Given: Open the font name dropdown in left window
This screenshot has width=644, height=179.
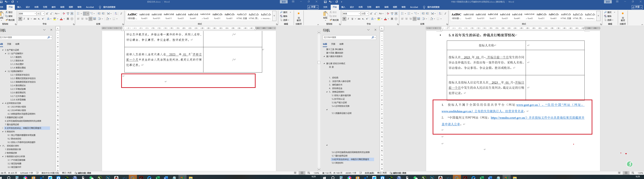Looking at the screenshot, I should (x=35, y=14).
